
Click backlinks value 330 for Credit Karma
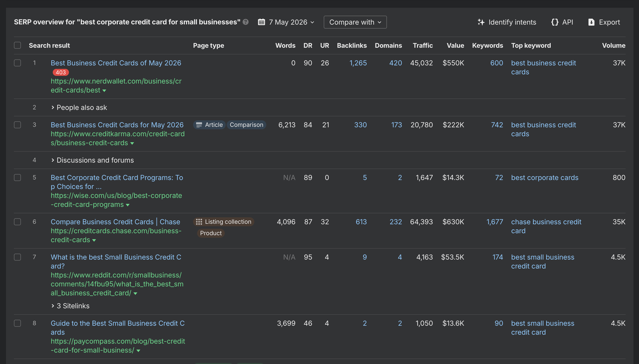click(x=360, y=125)
